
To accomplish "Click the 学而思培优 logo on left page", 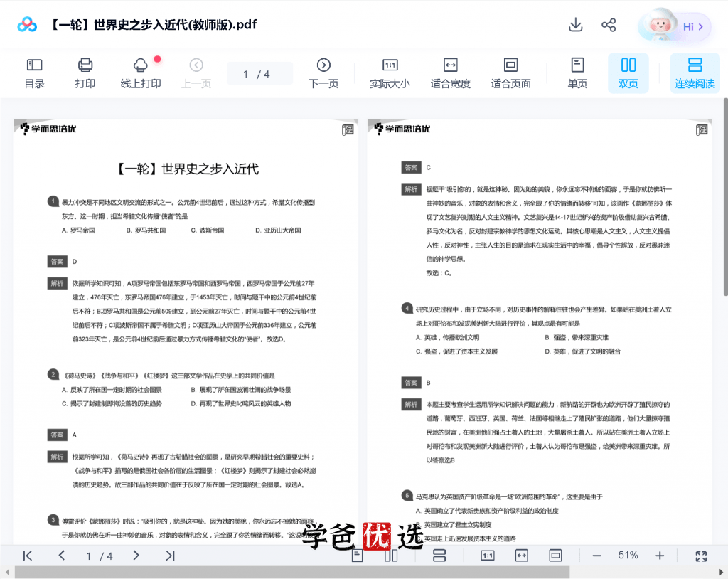I will tap(48, 129).
